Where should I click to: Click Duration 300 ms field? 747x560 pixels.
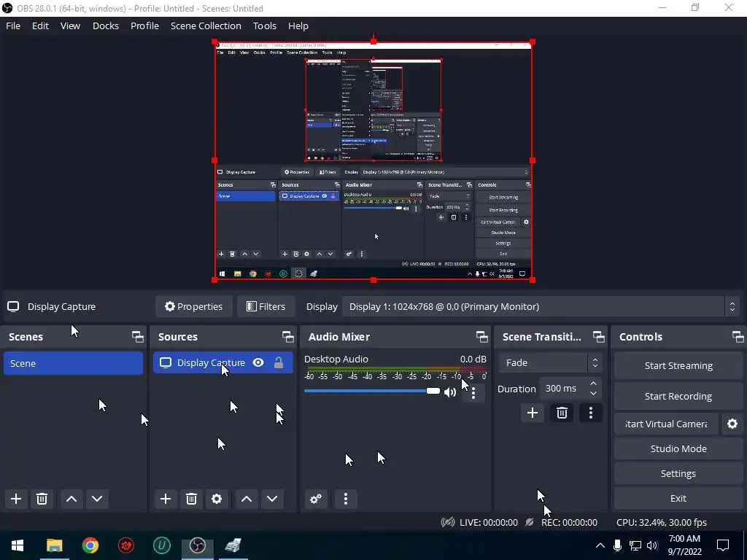click(570, 389)
